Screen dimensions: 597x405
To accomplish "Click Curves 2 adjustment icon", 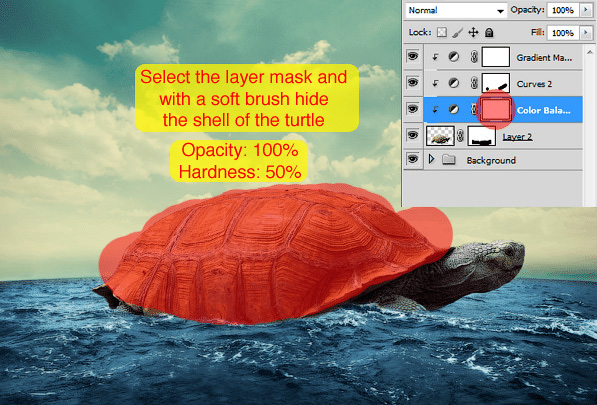I will coord(453,83).
